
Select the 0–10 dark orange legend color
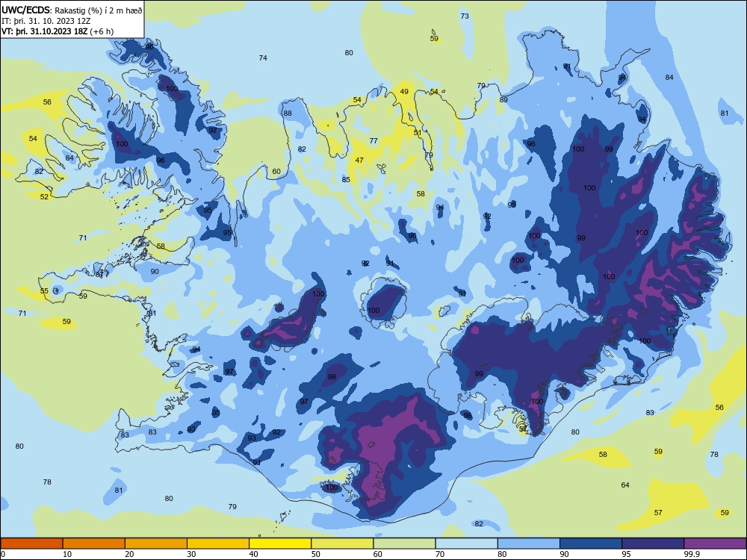point(31,544)
